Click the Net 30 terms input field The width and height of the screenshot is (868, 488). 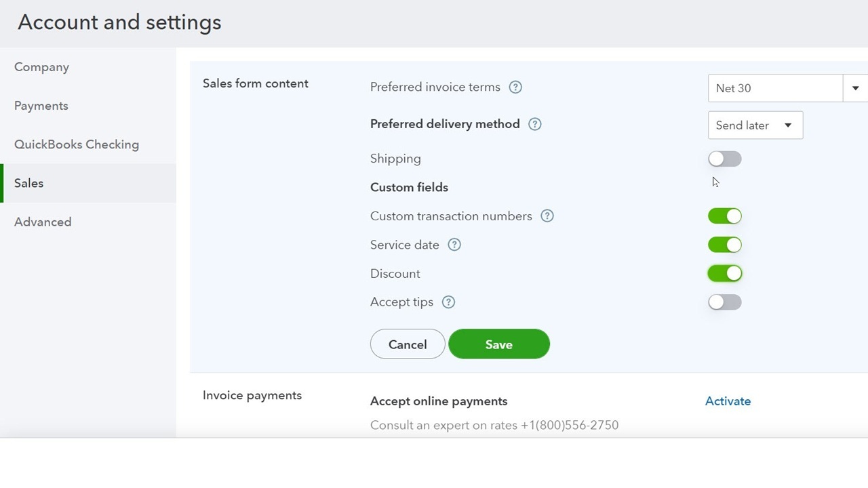click(x=776, y=88)
